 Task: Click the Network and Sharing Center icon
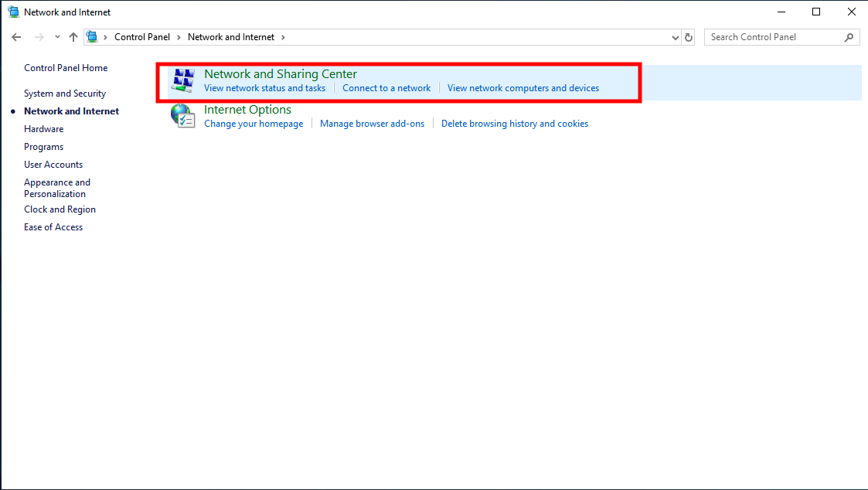point(182,80)
